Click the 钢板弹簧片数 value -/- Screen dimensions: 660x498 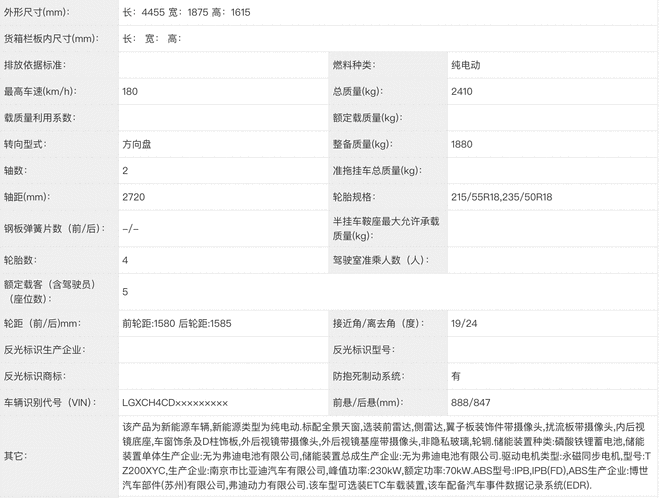(x=130, y=228)
